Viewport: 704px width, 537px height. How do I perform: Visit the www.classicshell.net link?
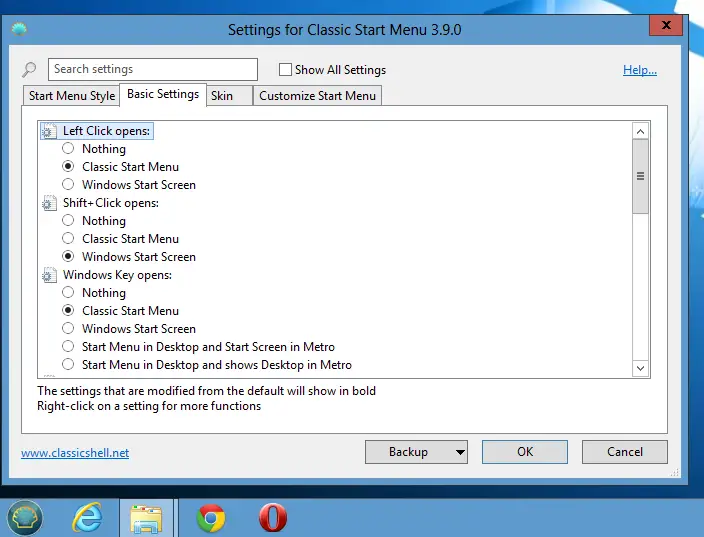[x=75, y=453]
